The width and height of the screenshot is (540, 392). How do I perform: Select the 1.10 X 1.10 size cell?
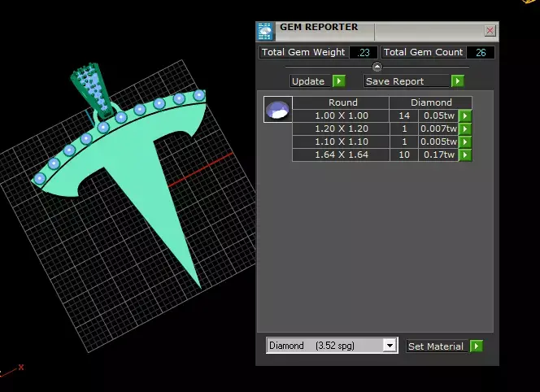(x=341, y=142)
